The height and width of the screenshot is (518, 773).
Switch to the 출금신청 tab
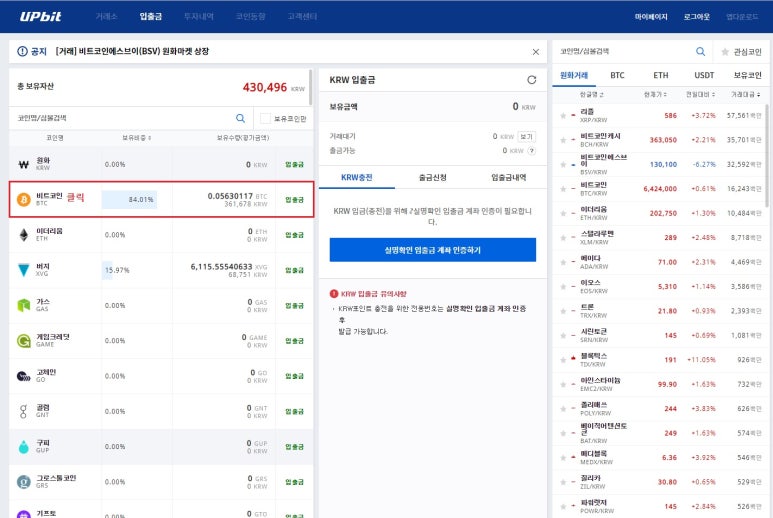click(x=432, y=177)
